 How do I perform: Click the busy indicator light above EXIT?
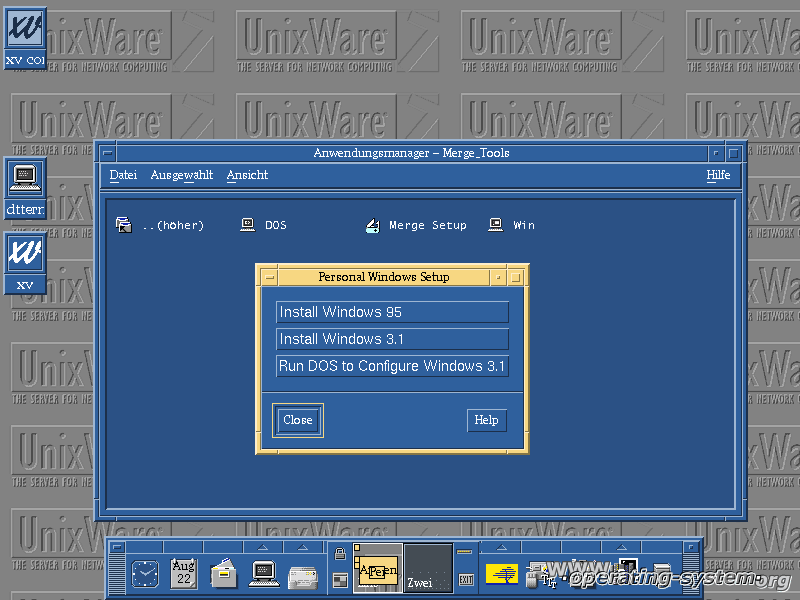click(464, 552)
